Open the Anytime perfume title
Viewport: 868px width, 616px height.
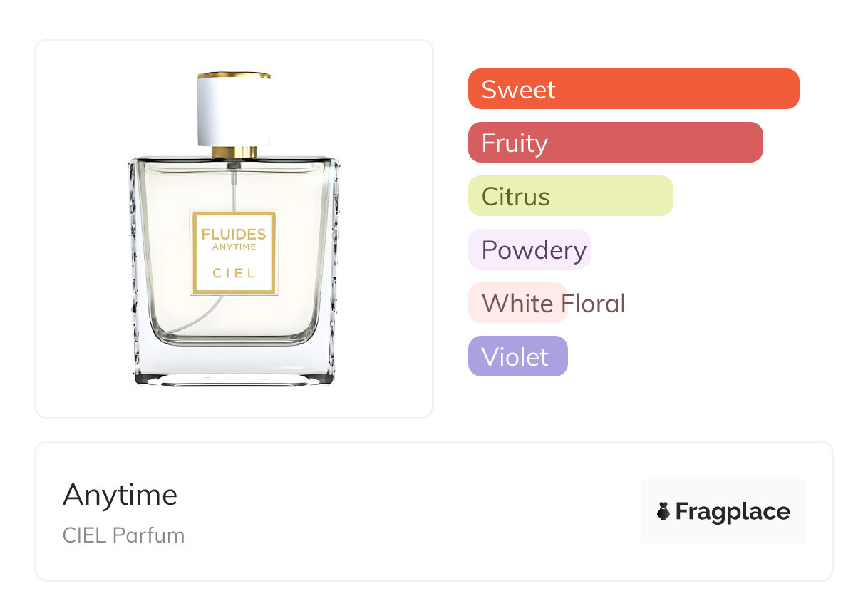[120, 494]
